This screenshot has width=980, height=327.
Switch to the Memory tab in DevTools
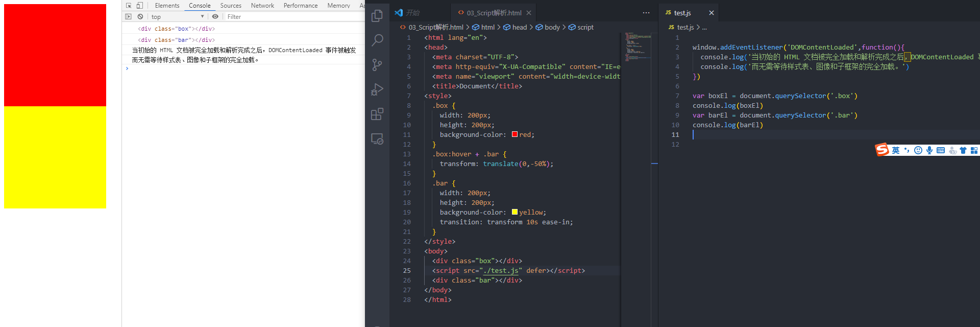(x=338, y=6)
